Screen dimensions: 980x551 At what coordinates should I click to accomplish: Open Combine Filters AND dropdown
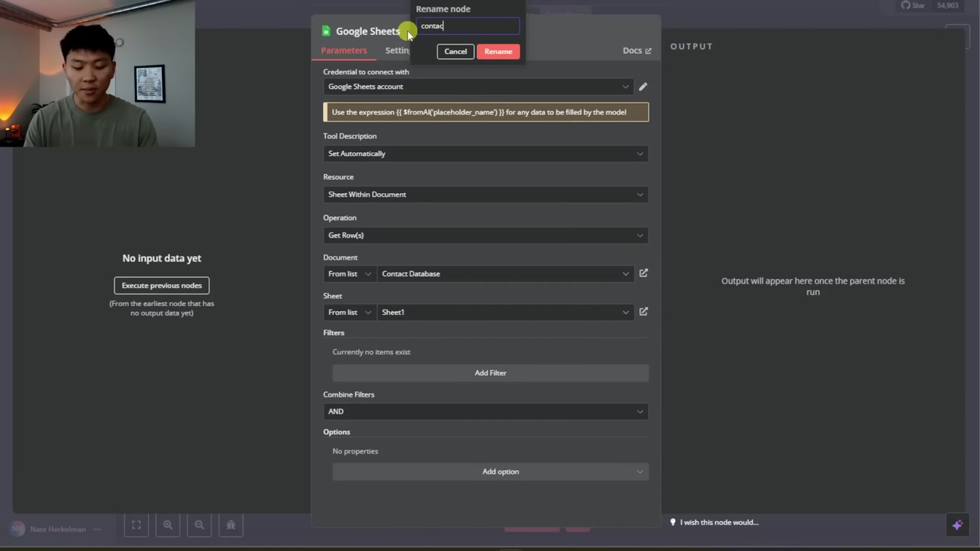[x=486, y=412]
